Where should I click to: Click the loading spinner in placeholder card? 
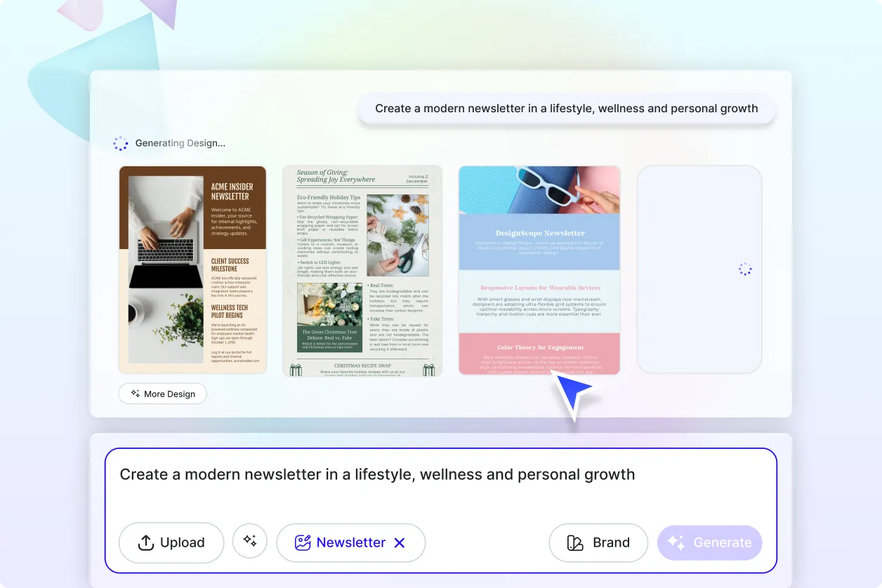pos(745,269)
